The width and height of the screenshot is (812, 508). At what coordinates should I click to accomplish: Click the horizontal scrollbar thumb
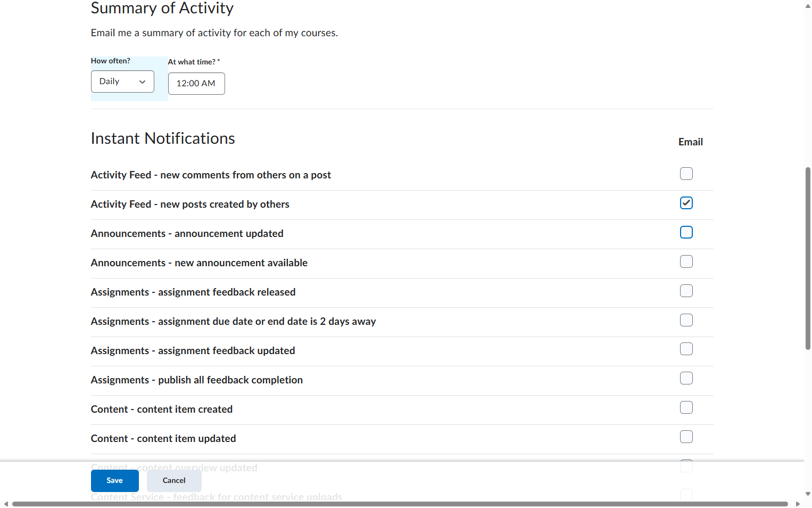[400, 504]
